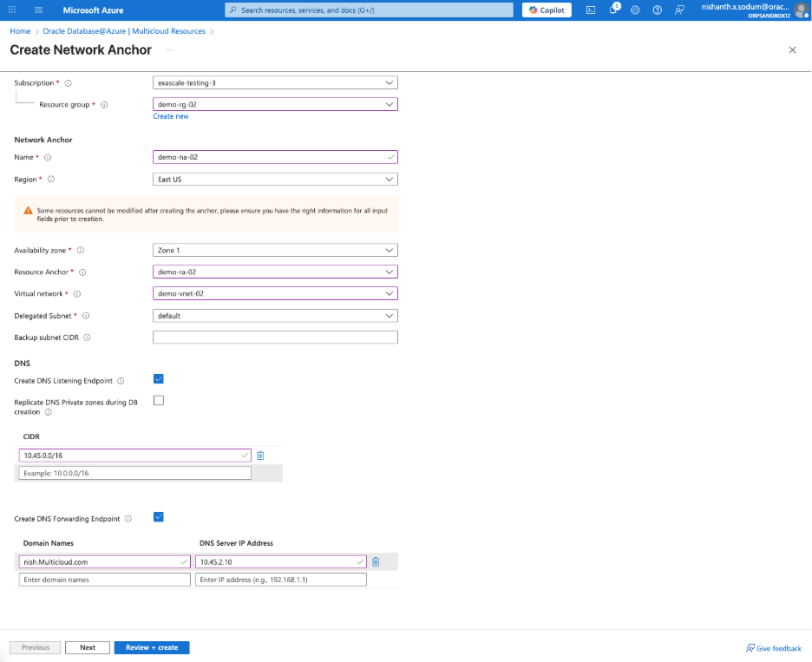Uncheck Create DNS Forwarding Endpoint
Viewport: 812px width, 662px height.
pos(159,517)
